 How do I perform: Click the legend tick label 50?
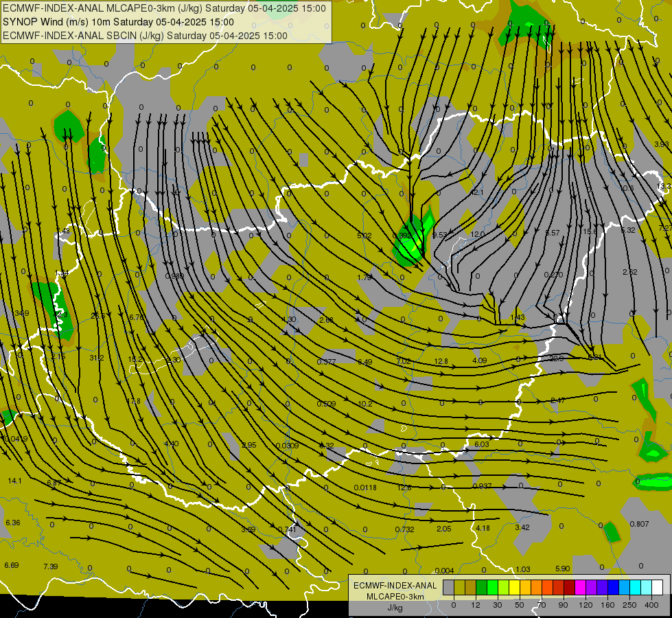coord(519,605)
